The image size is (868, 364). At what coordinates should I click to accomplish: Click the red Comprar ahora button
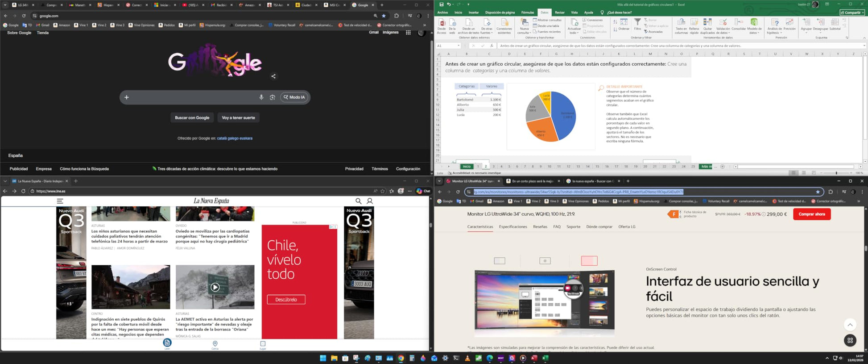[x=812, y=214]
